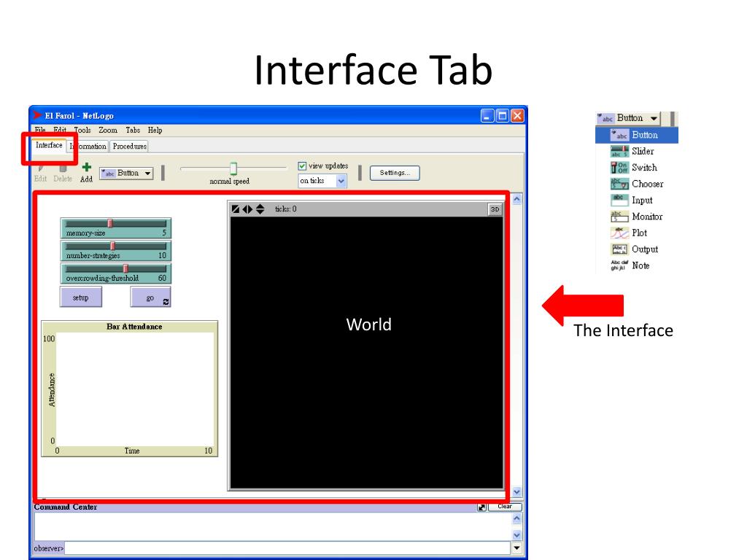
Task: Toggle the view updates checkbox
Action: [302, 166]
